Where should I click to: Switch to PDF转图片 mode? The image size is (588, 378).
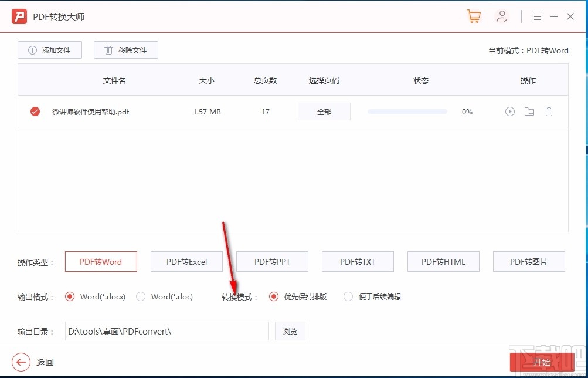528,261
